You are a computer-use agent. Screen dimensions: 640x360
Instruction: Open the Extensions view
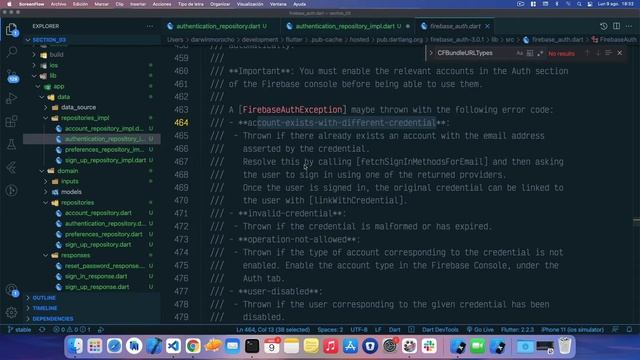click(x=11, y=121)
